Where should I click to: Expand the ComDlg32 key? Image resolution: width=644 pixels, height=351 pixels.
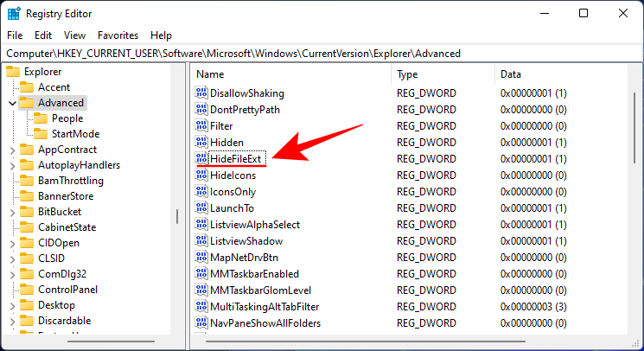tap(12, 275)
